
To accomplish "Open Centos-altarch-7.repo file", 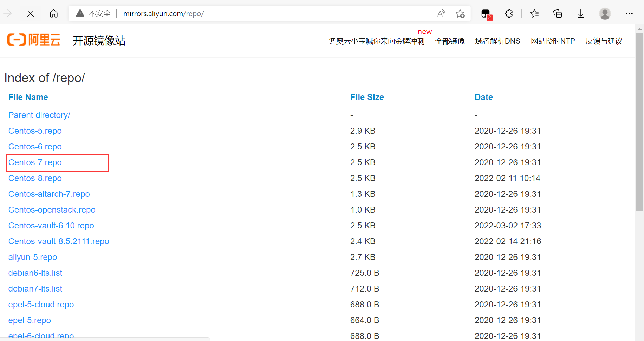I will click(x=49, y=194).
